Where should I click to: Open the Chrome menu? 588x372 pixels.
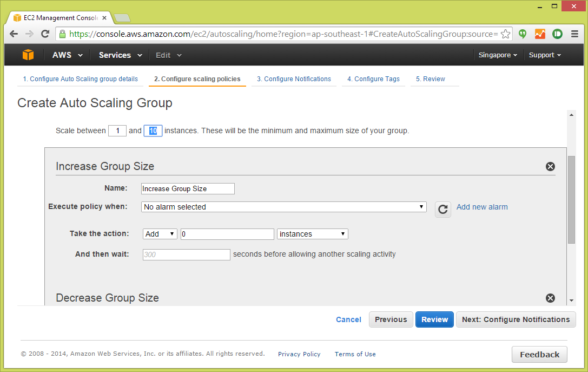pyautogui.click(x=575, y=34)
